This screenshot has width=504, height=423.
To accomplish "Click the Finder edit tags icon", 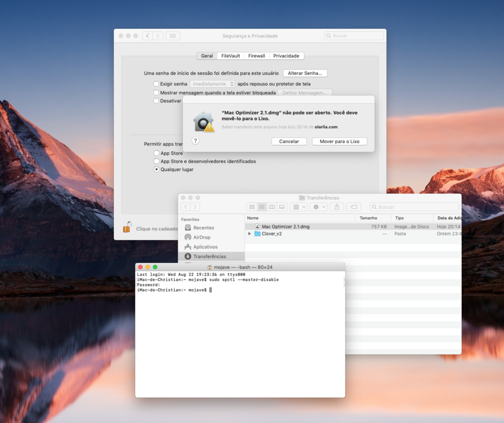I will (x=353, y=207).
